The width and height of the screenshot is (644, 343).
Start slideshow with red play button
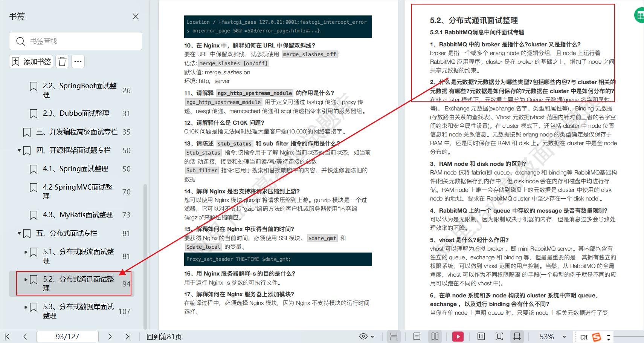pyautogui.click(x=458, y=337)
